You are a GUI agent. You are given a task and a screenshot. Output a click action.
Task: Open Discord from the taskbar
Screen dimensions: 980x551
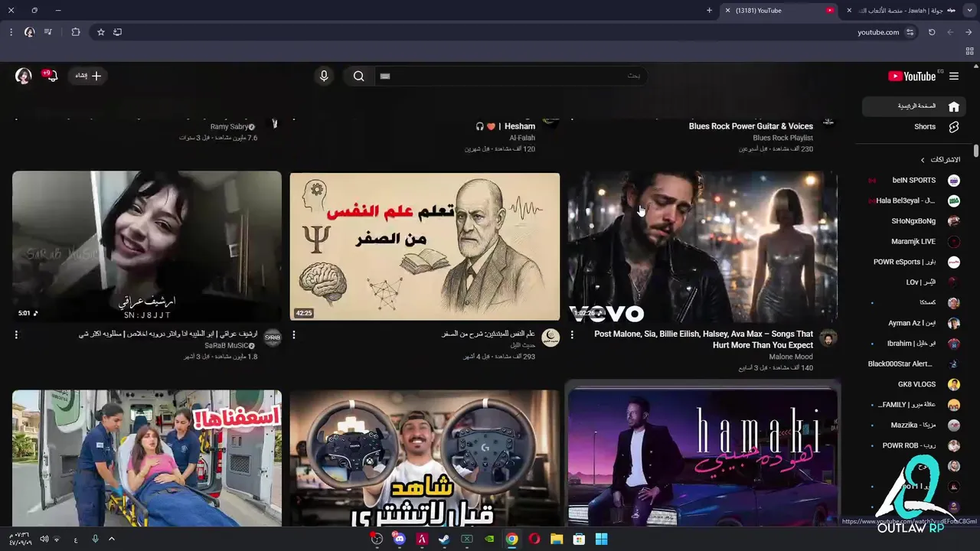[399, 539]
